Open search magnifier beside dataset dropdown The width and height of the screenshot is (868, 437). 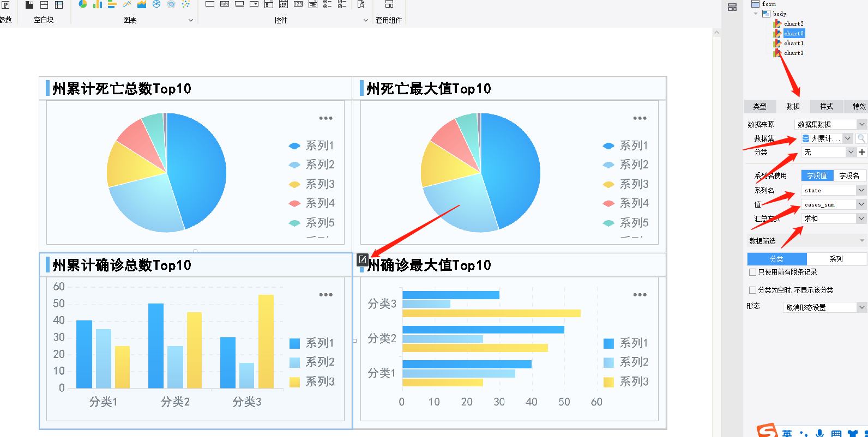point(861,138)
